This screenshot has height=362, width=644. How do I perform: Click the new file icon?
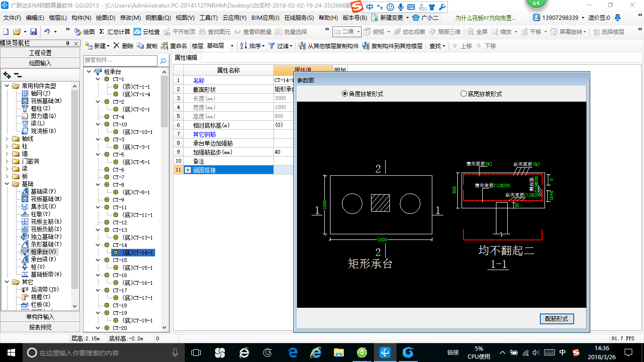tap(6, 32)
